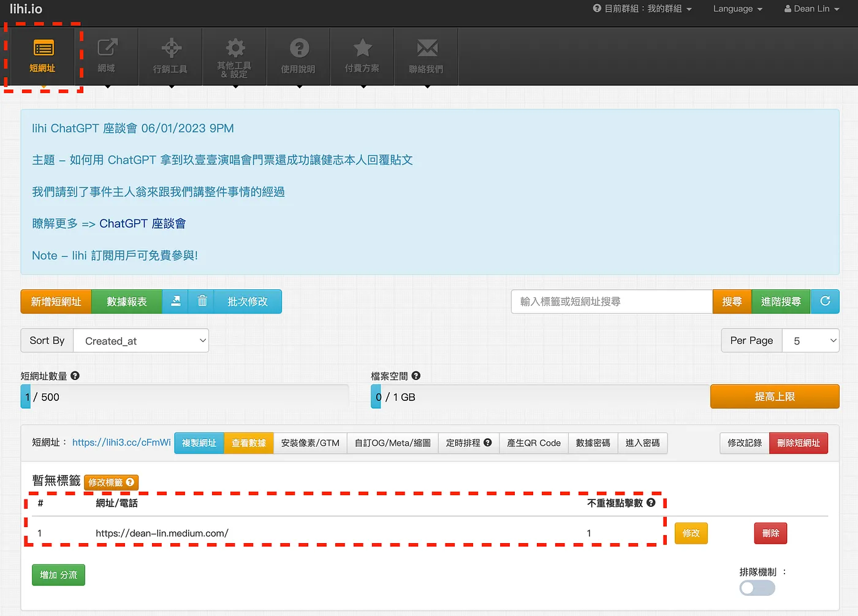This screenshot has width=858, height=616.
Task: Click the orange 搜尋 button
Action: click(732, 302)
